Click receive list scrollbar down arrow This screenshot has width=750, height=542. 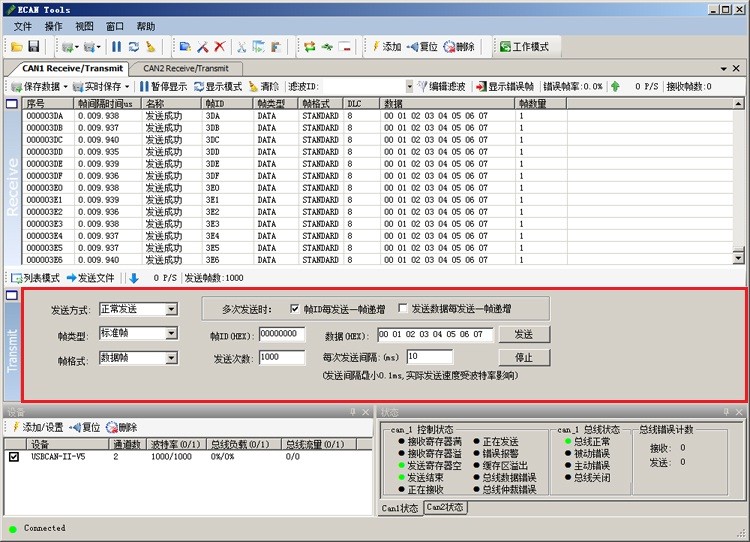pos(738,258)
